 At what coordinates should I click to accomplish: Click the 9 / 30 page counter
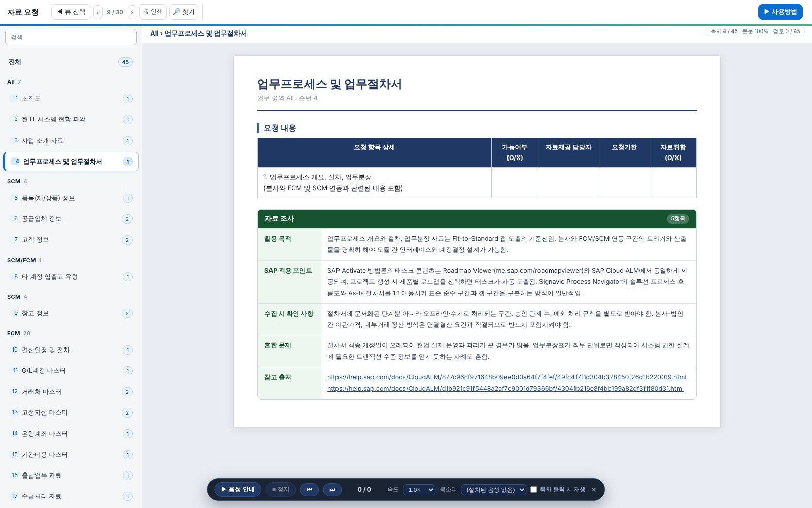(115, 12)
